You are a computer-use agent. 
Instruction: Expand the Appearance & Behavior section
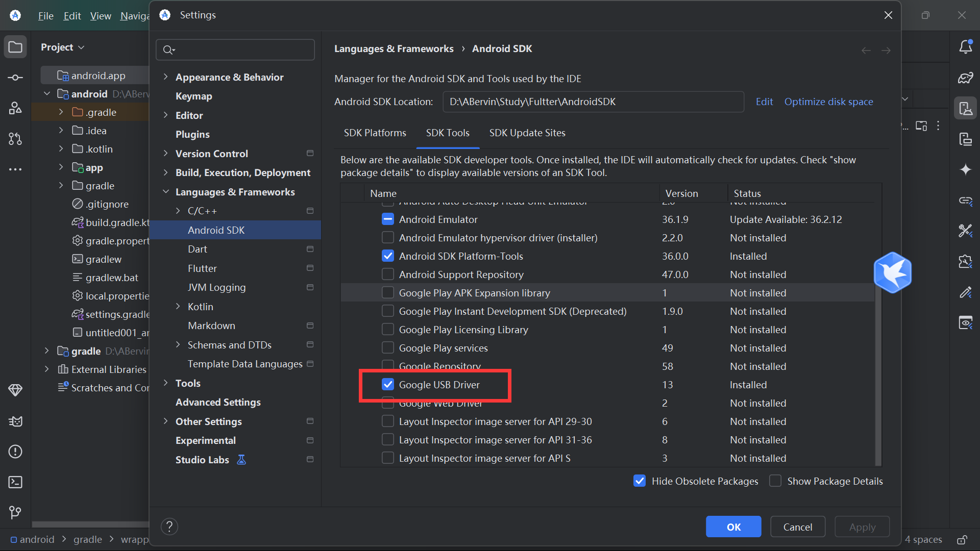[x=165, y=77]
